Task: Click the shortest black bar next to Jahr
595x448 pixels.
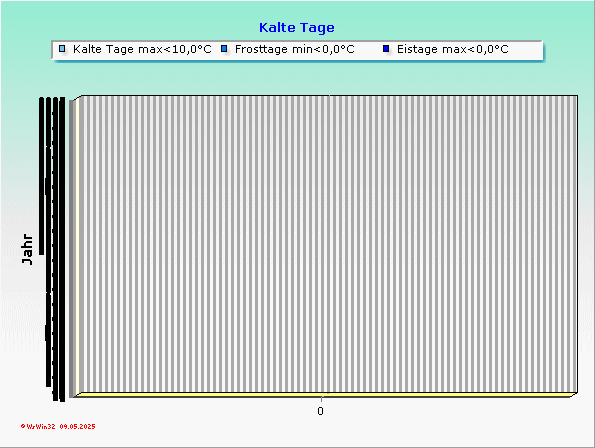Action: point(41,176)
